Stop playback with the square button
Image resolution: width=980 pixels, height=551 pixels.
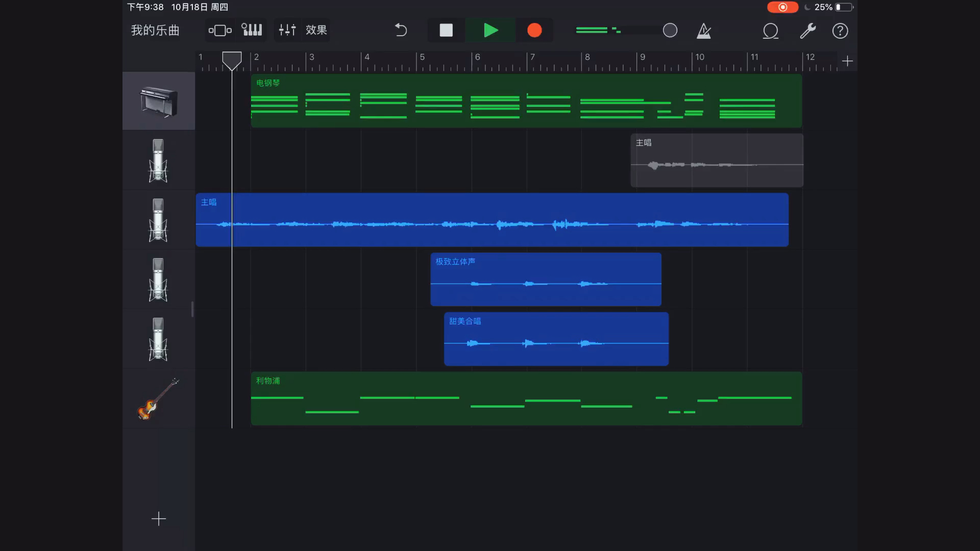[446, 30]
